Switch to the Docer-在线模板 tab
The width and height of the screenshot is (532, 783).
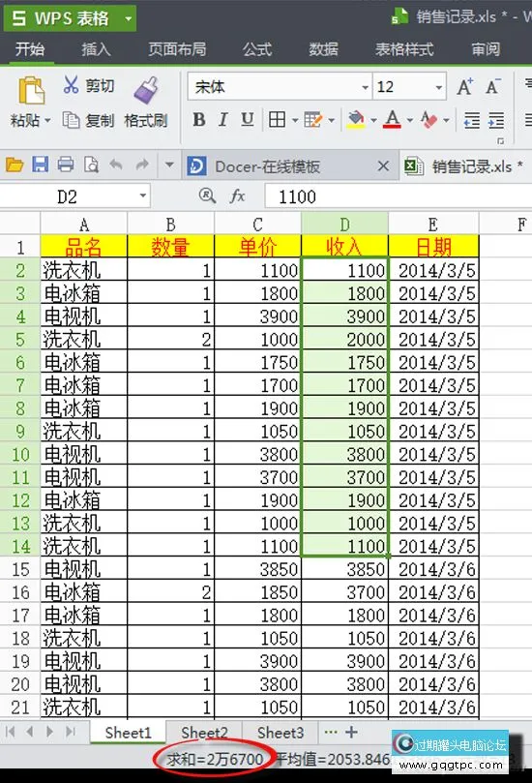click(x=267, y=166)
